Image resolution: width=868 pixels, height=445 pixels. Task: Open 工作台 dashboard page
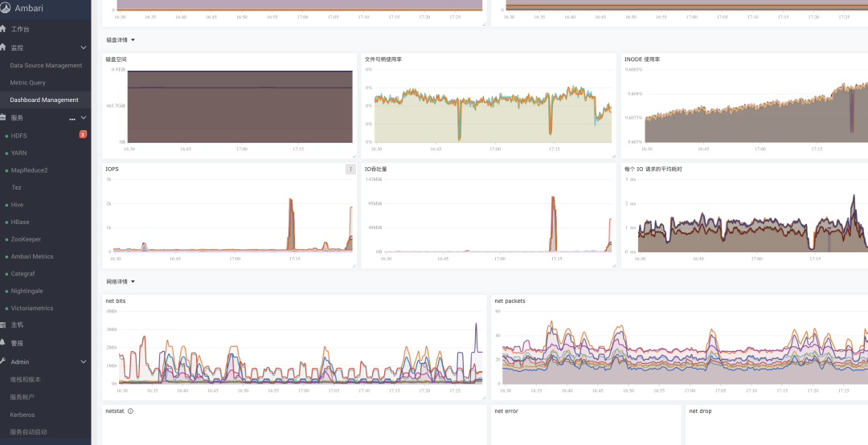coord(20,29)
